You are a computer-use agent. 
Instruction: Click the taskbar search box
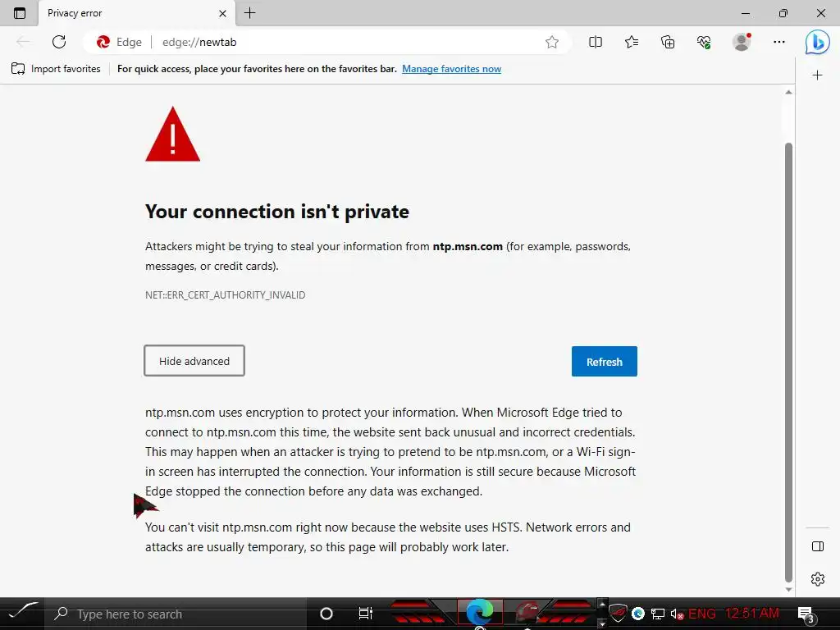click(176, 614)
